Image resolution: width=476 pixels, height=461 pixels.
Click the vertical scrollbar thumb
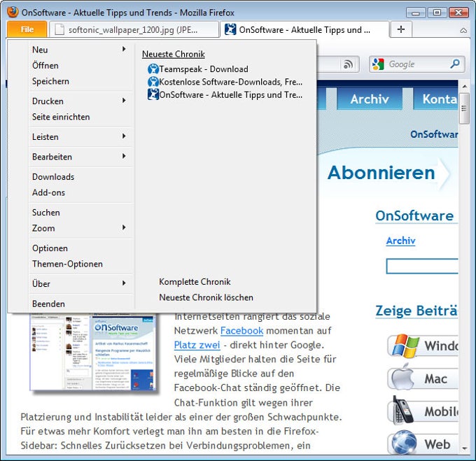click(x=464, y=108)
